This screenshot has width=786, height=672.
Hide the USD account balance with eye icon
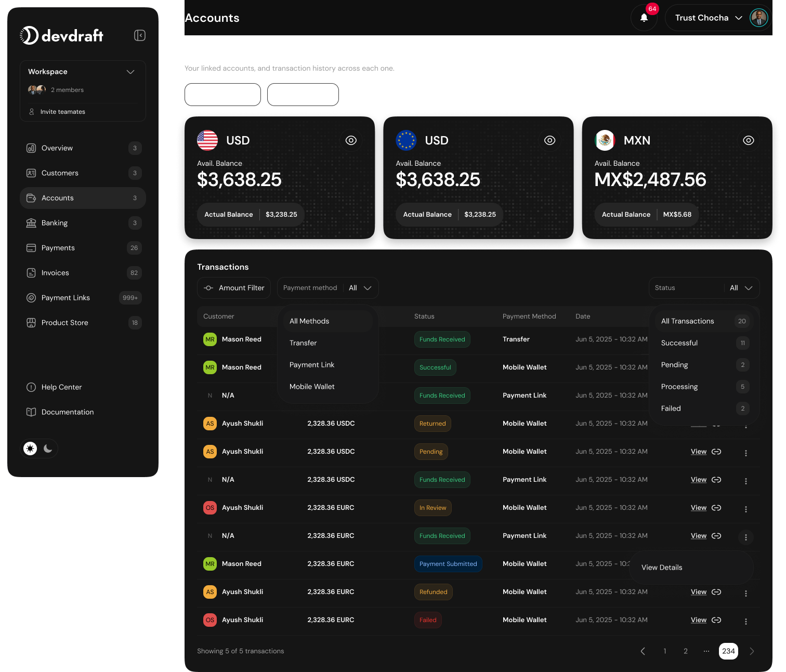coord(351,140)
